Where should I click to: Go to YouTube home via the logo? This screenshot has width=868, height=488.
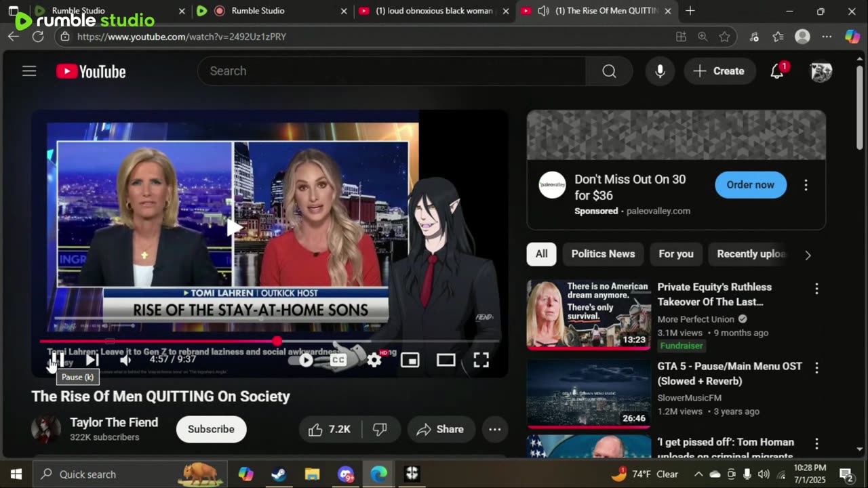(x=91, y=71)
